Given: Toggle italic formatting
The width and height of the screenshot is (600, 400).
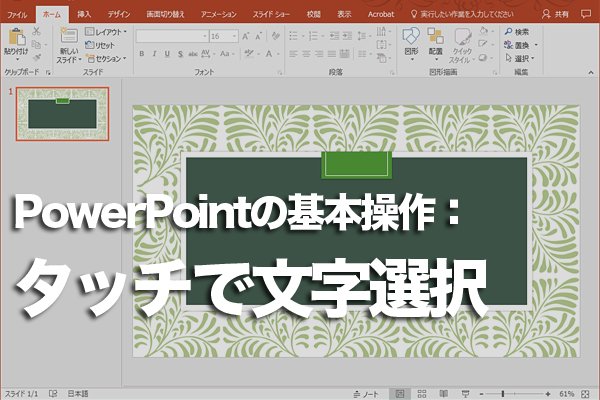Looking at the screenshot, I should click(x=155, y=54).
